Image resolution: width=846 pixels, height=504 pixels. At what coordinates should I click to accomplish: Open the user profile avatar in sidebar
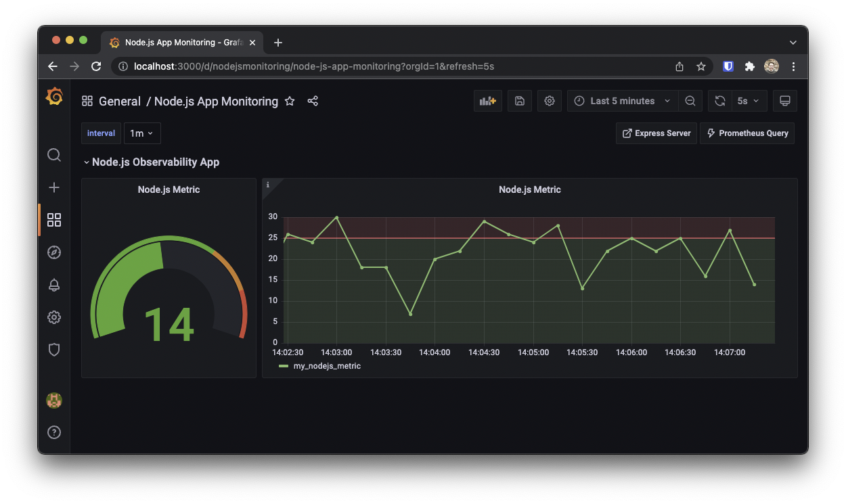point(54,400)
